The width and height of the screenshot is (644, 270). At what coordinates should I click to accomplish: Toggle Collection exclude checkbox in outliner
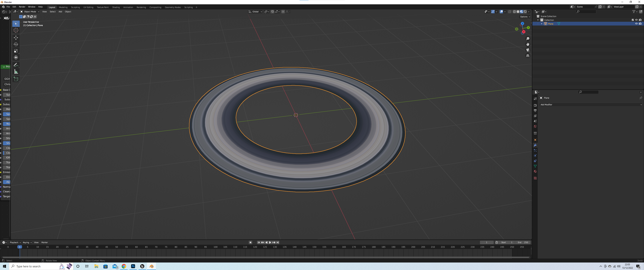[x=633, y=20]
